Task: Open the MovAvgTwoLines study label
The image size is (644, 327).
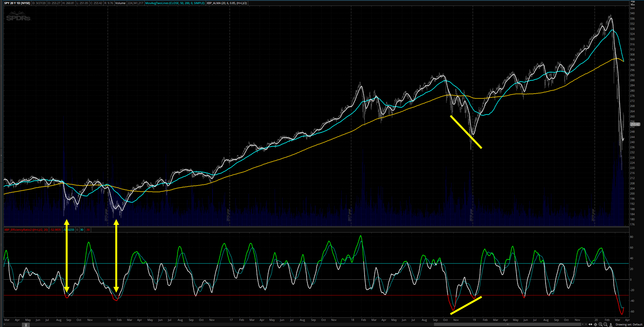Action: 175,3
